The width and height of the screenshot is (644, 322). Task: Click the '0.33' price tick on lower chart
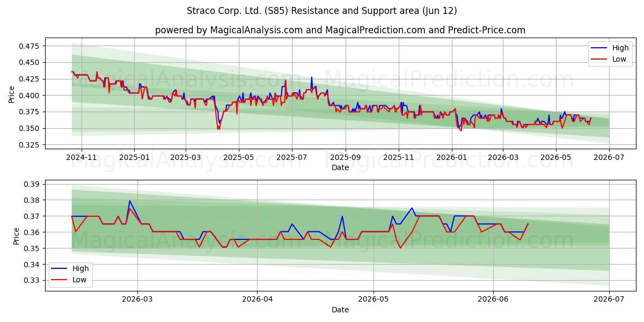(x=33, y=281)
